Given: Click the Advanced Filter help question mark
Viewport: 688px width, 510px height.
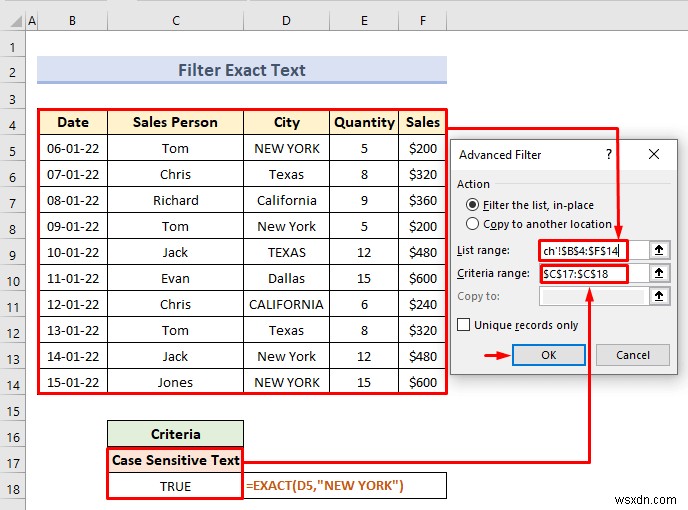Looking at the screenshot, I should 609,154.
